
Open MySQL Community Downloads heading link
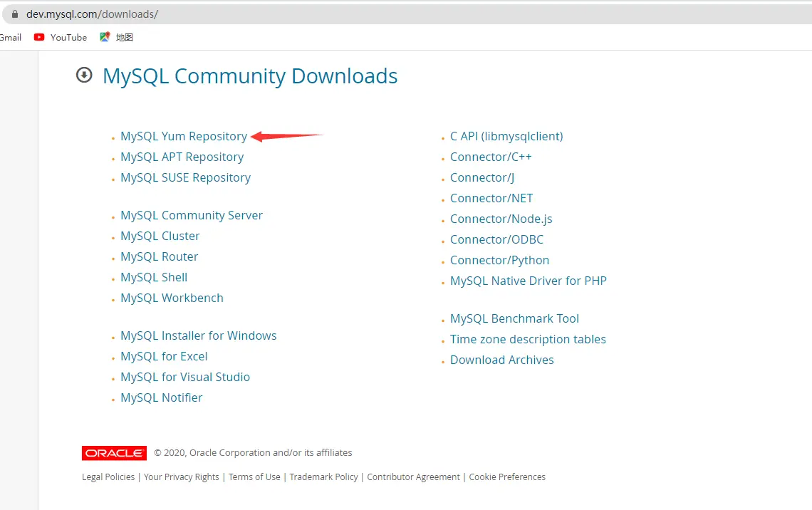pyautogui.click(x=250, y=76)
